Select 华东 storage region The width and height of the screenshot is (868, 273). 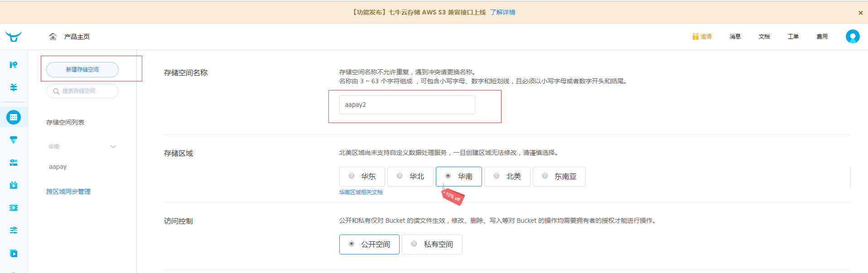(x=362, y=177)
